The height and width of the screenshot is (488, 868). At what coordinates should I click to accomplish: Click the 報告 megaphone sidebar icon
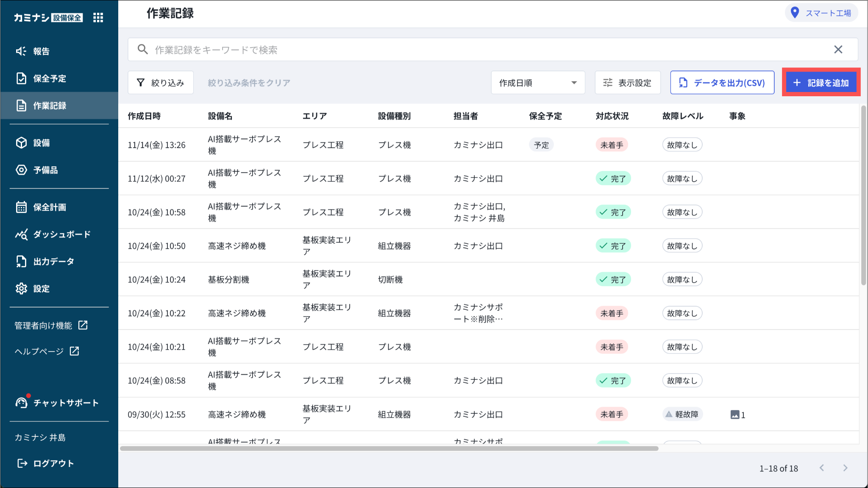[x=21, y=51]
